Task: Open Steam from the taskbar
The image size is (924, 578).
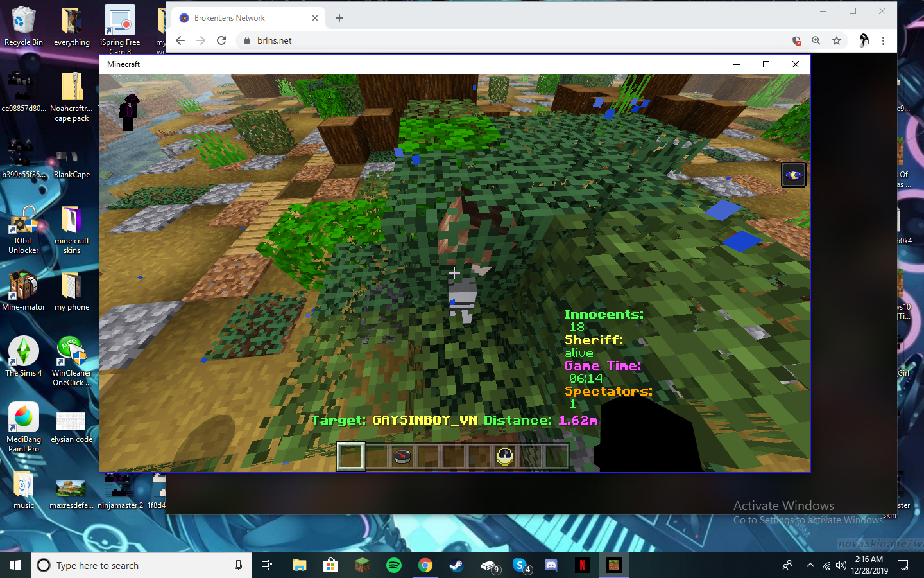Action: pyautogui.click(x=457, y=565)
